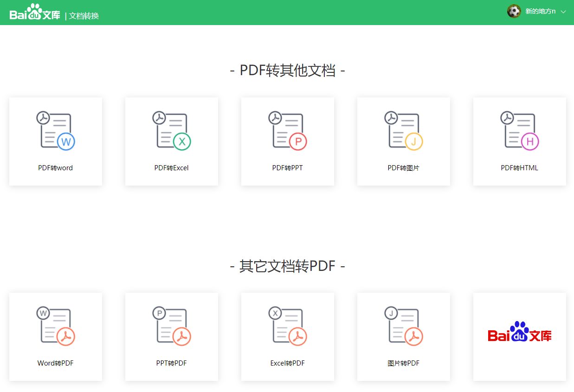Click the 其它文档转PDF section heading
This screenshot has height=392, width=574.
pyautogui.click(x=287, y=265)
